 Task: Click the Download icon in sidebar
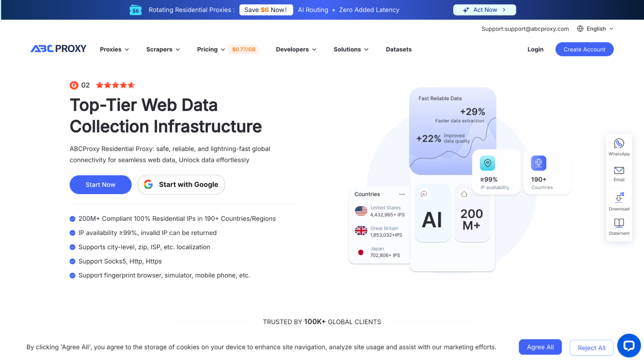[619, 197]
